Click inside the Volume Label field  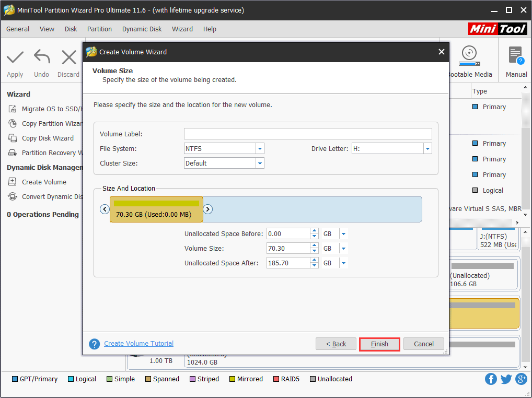click(307, 134)
